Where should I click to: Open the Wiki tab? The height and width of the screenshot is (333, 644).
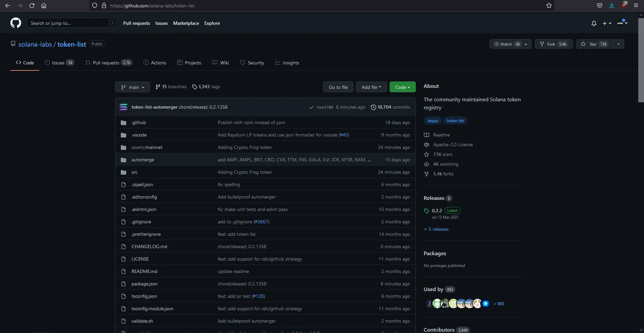220,63
